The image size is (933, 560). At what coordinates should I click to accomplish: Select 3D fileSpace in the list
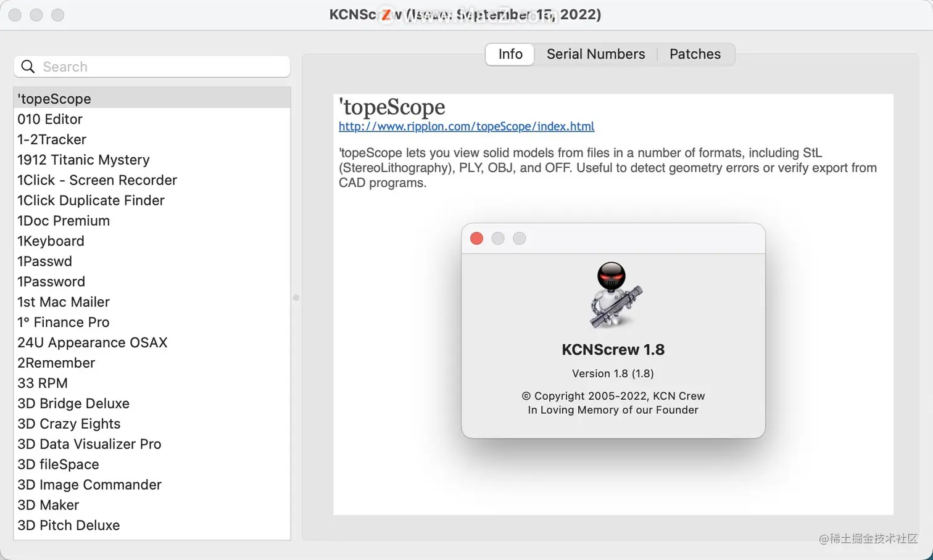pos(152,465)
